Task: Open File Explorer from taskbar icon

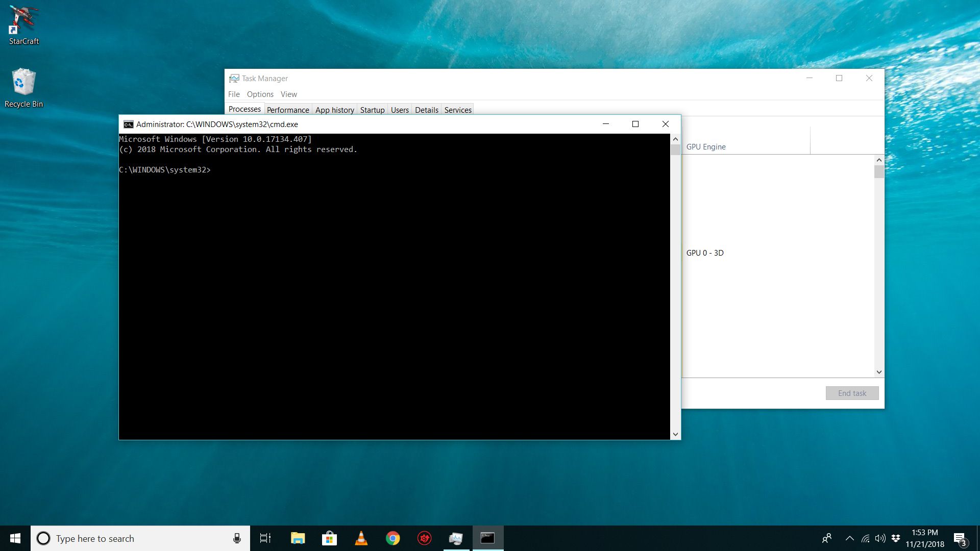Action: click(x=297, y=538)
